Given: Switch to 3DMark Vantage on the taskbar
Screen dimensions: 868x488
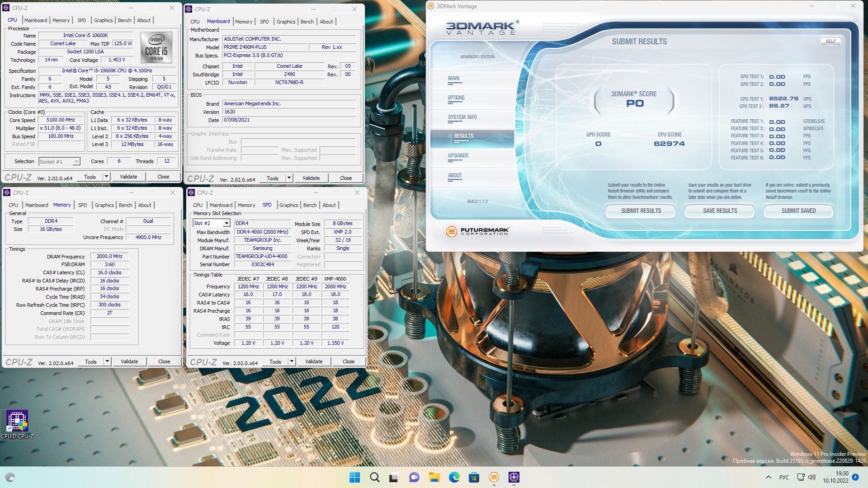Looking at the screenshot, I should click(494, 477).
